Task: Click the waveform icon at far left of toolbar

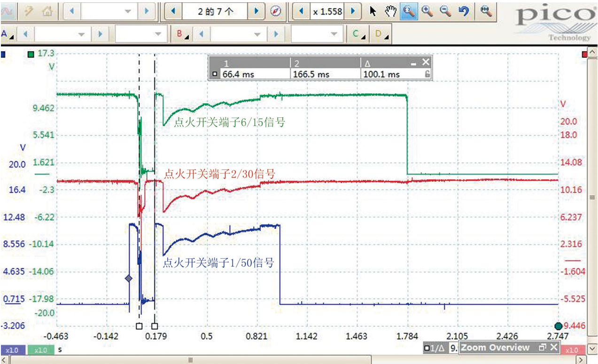Action: [7, 11]
